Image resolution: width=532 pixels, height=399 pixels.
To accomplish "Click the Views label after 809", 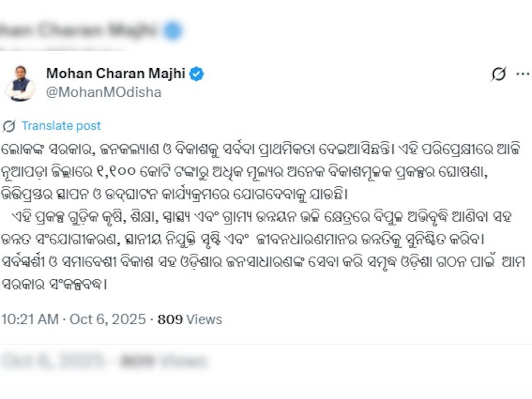I will tap(204, 319).
